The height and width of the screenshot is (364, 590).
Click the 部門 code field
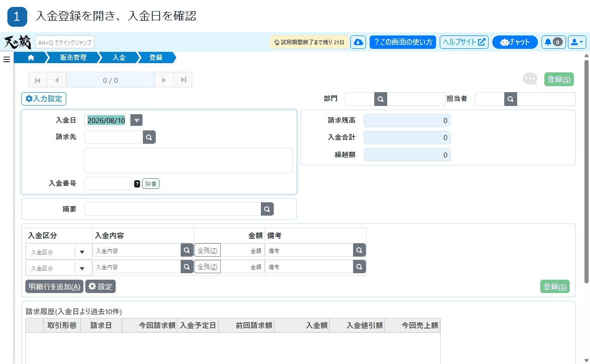click(x=360, y=99)
